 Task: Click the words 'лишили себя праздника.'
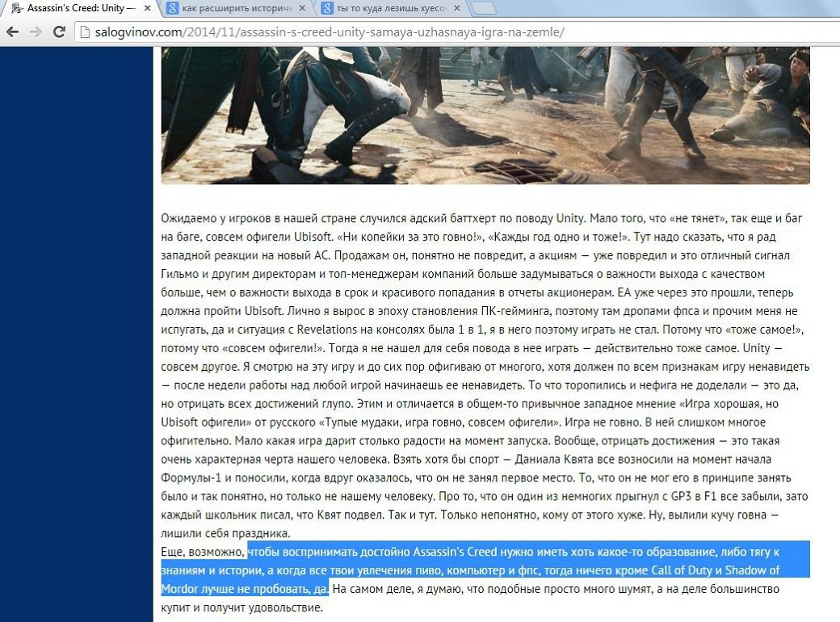click(x=225, y=533)
